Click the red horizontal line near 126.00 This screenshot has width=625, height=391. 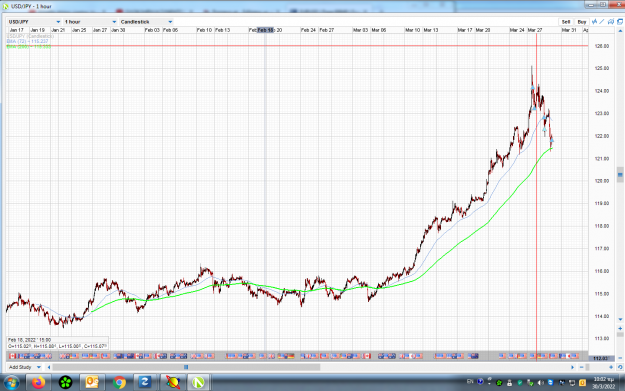click(x=297, y=46)
